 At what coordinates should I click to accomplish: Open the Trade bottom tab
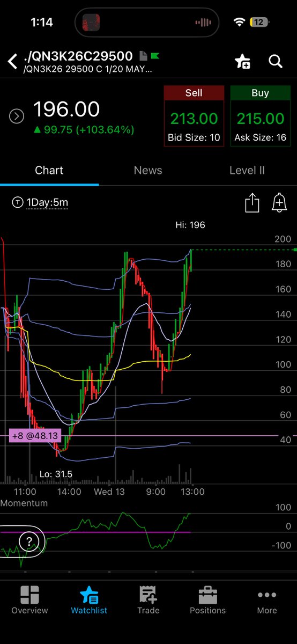[148, 599]
